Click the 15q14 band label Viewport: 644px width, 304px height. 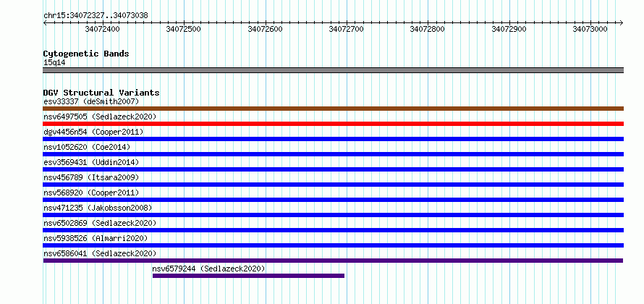(54, 62)
